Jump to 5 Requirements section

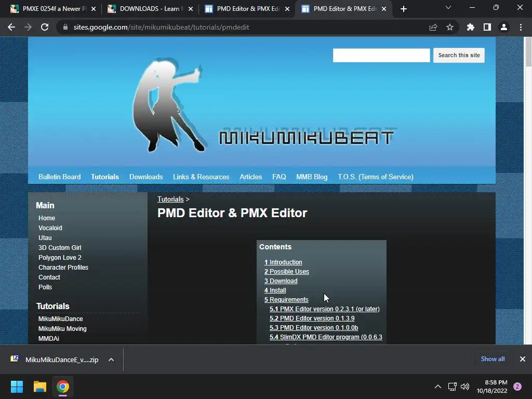pos(286,300)
